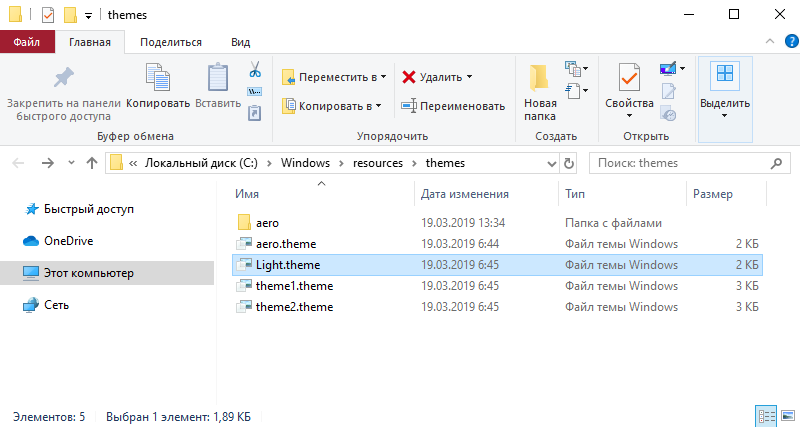
Task: Switch to Large icons view in status bar
Action: point(788,416)
